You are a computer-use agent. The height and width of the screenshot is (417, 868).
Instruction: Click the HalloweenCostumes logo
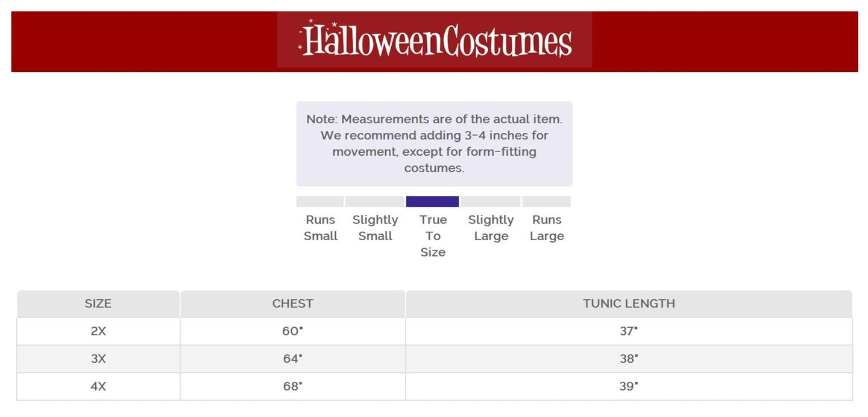pos(435,40)
